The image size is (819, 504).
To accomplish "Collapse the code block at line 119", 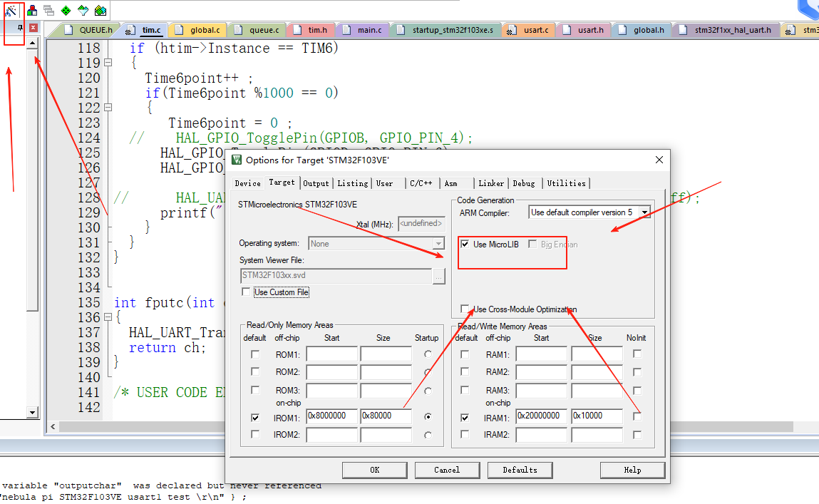I will [x=108, y=63].
